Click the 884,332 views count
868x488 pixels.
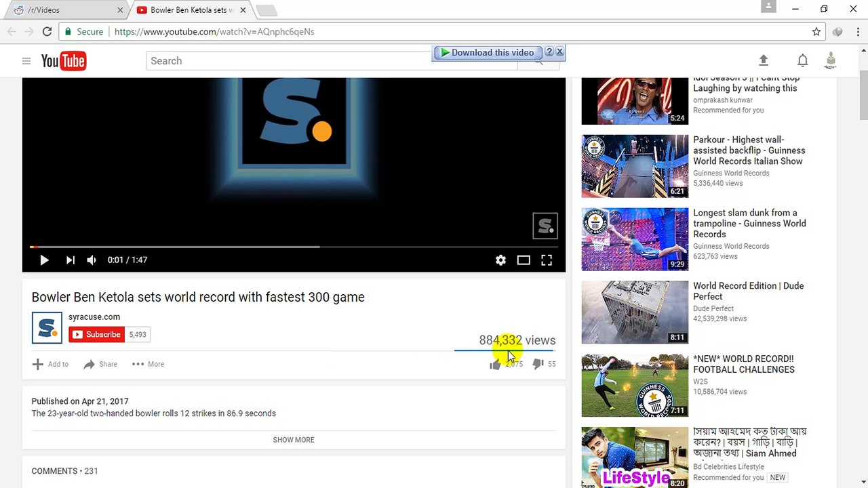tap(517, 340)
